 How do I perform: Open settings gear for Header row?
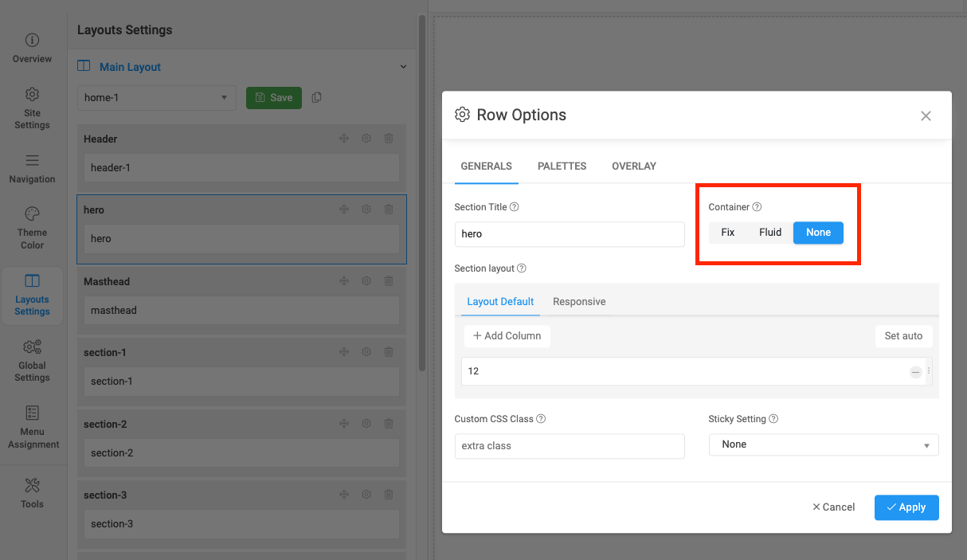coord(366,139)
